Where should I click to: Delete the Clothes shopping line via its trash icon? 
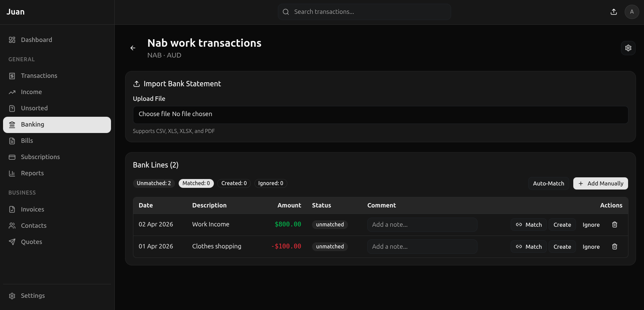coord(615,246)
